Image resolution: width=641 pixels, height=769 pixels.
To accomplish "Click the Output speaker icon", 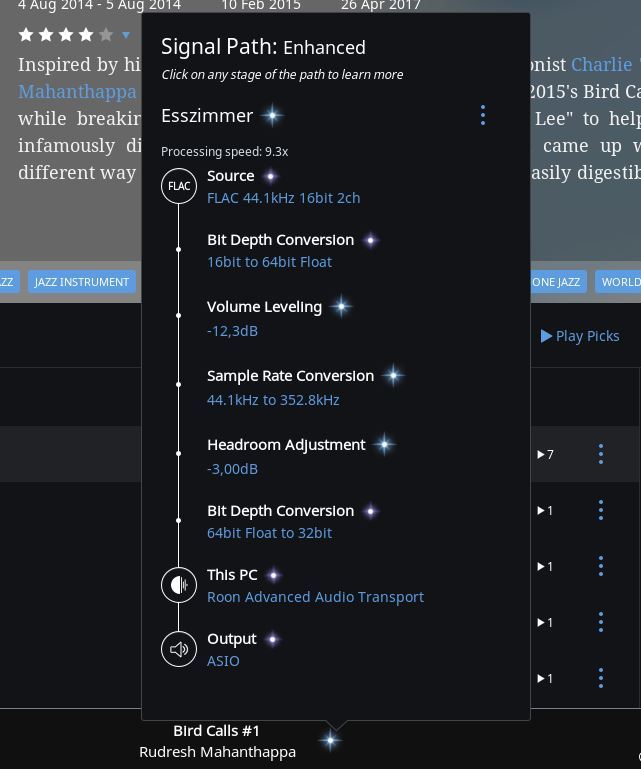I will [x=179, y=649].
